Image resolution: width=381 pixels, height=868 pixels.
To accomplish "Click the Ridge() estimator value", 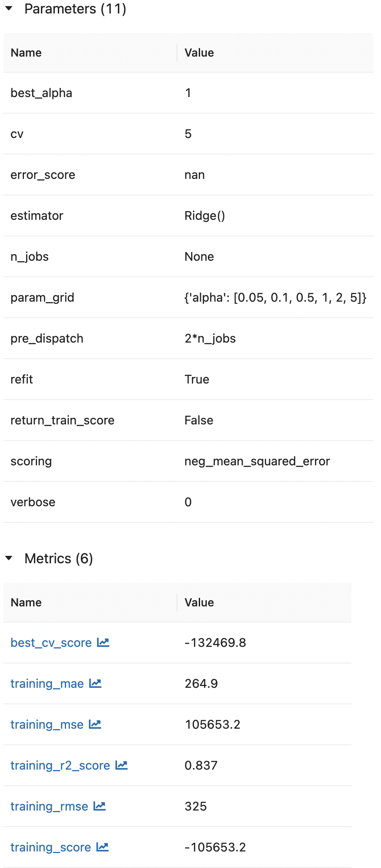I will click(204, 216).
